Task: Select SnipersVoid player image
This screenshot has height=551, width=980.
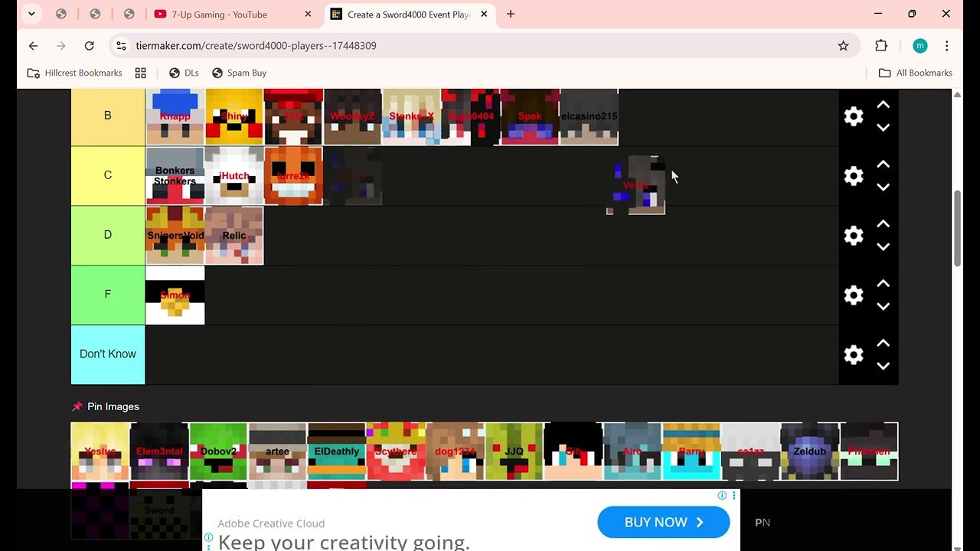Action: click(175, 236)
